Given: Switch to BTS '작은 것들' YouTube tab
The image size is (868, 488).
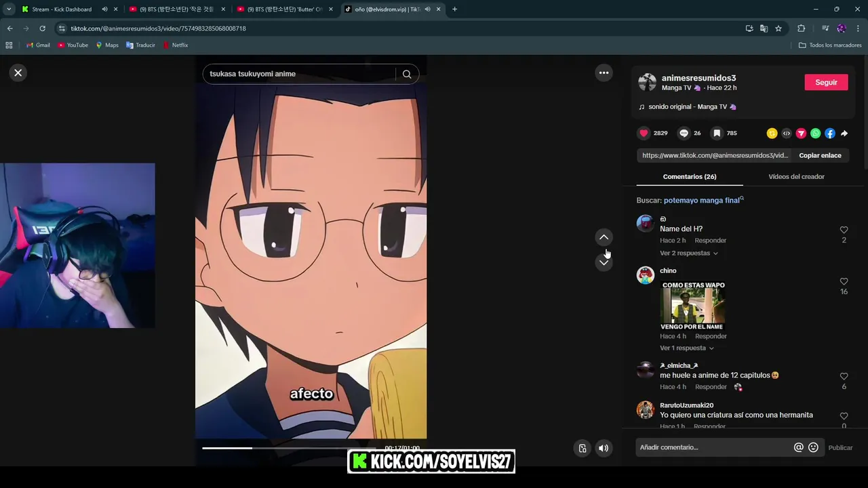Looking at the screenshot, I should [176, 9].
